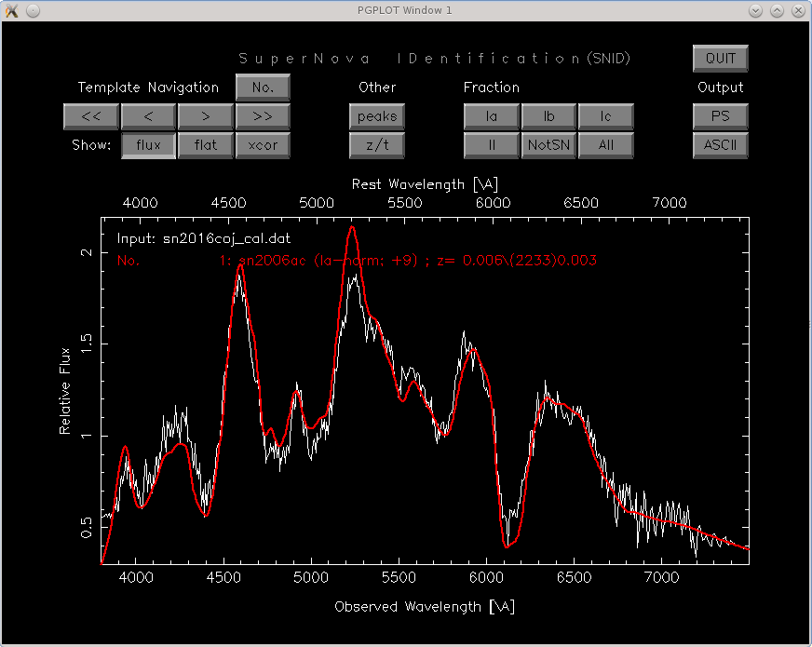Open the z/t plot
The height and width of the screenshot is (647, 812).
377,145
